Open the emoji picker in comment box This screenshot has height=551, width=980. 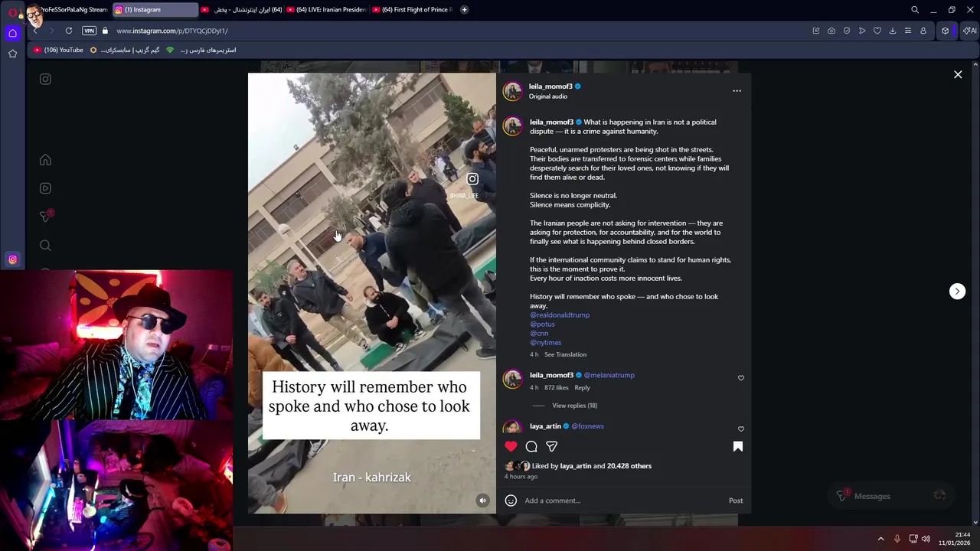511,500
